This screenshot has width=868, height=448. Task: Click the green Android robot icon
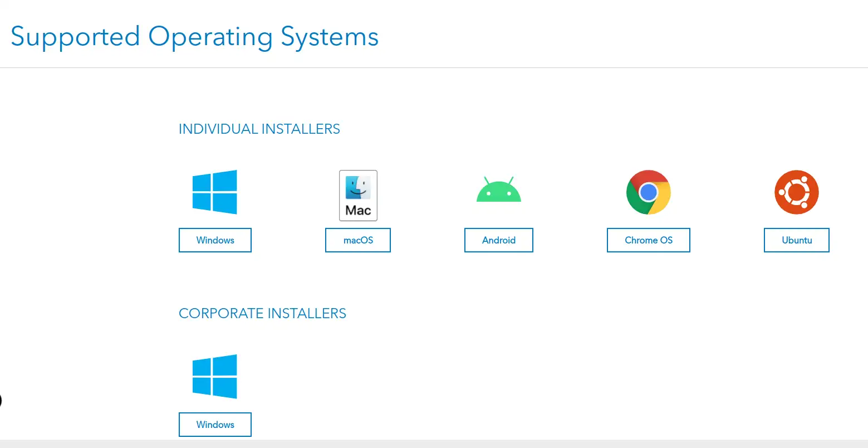[x=499, y=189]
